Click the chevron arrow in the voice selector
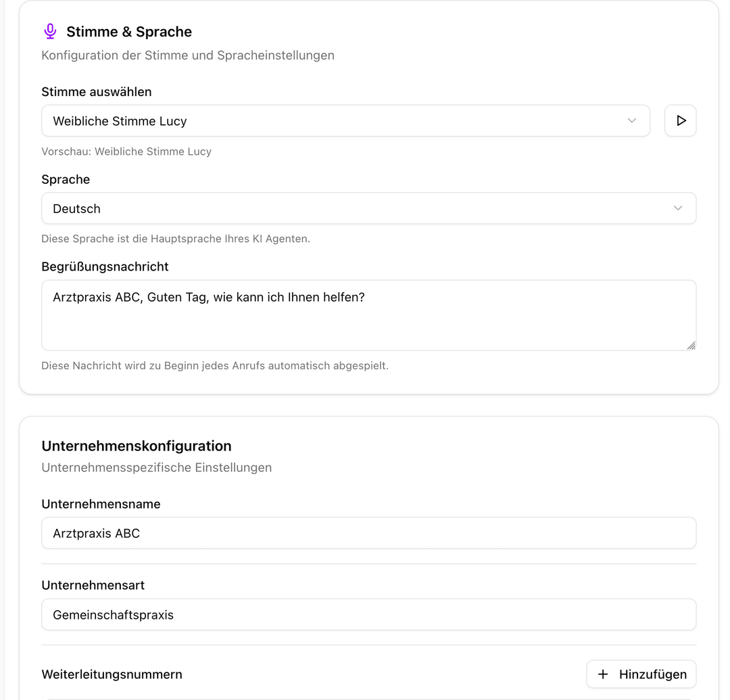The width and height of the screenshot is (730, 700). tap(632, 121)
